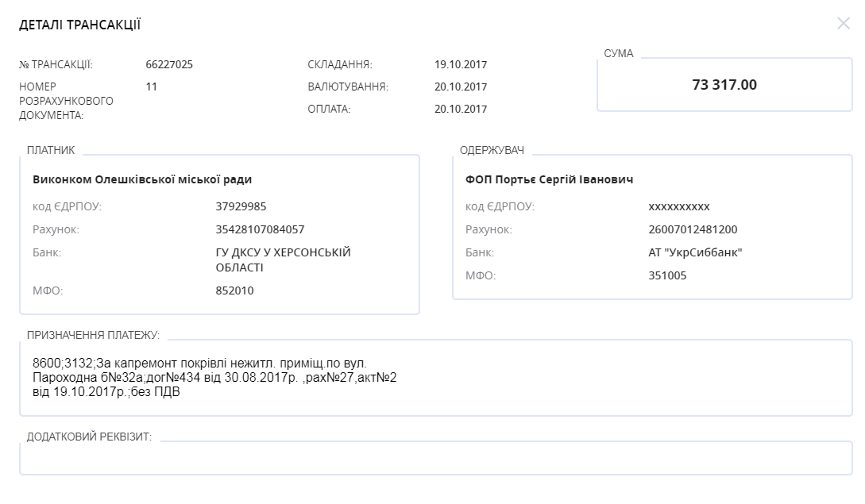The height and width of the screenshot is (504, 865).
Task: Select payer ЄДРПОУ code 37929985
Action: coord(241,206)
